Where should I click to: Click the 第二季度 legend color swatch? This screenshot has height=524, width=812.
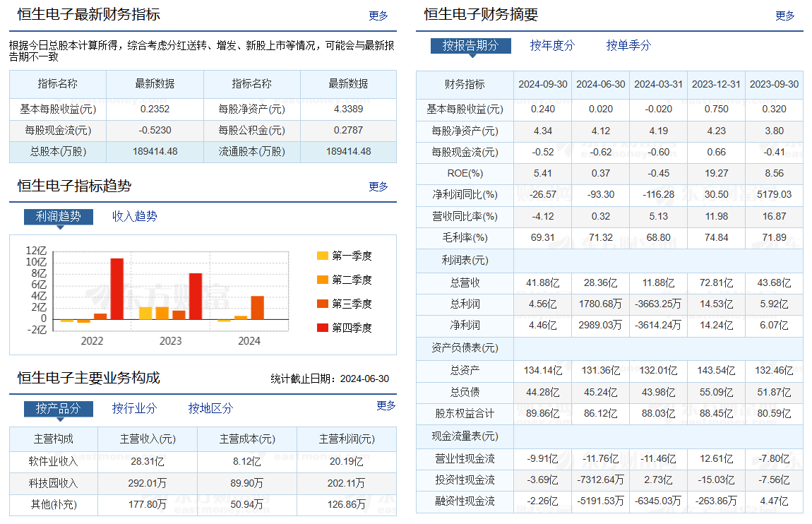323,280
